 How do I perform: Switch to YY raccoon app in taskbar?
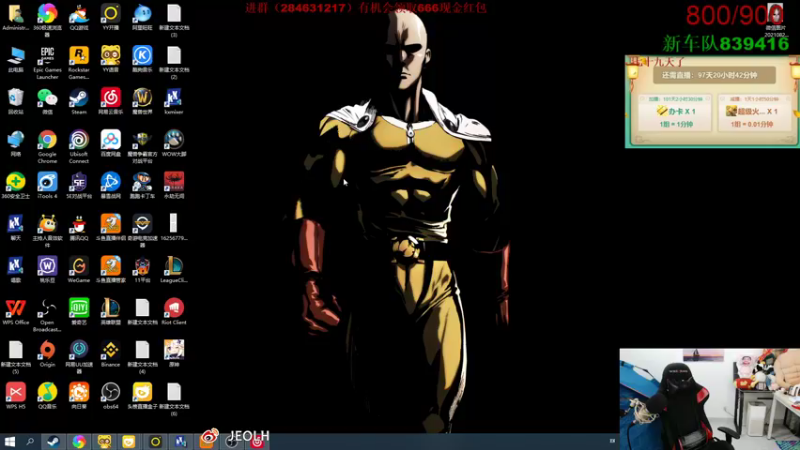tap(104, 442)
